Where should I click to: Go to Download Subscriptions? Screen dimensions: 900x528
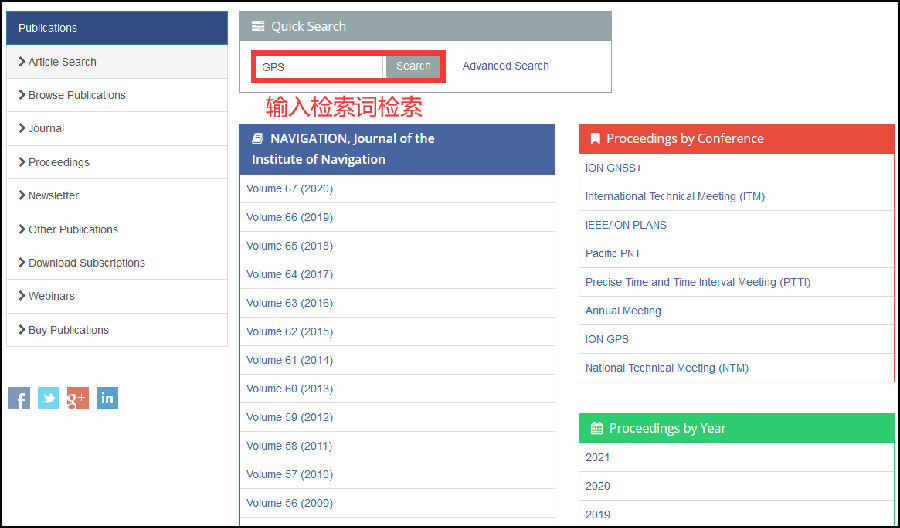[117, 262]
